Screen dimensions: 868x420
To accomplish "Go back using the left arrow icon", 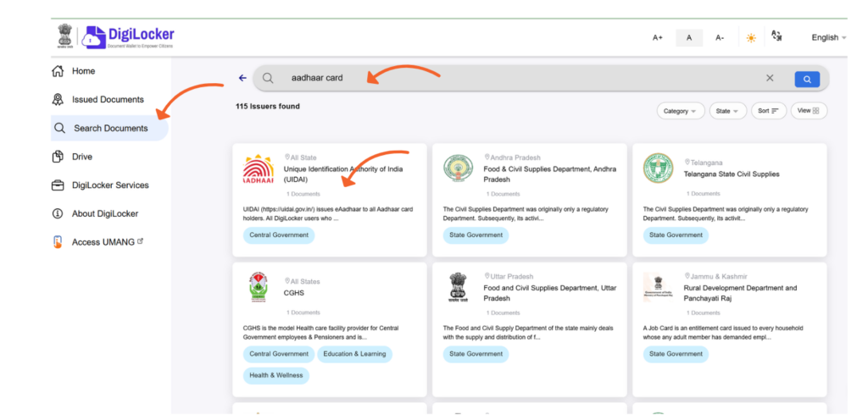I will pos(242,78).
